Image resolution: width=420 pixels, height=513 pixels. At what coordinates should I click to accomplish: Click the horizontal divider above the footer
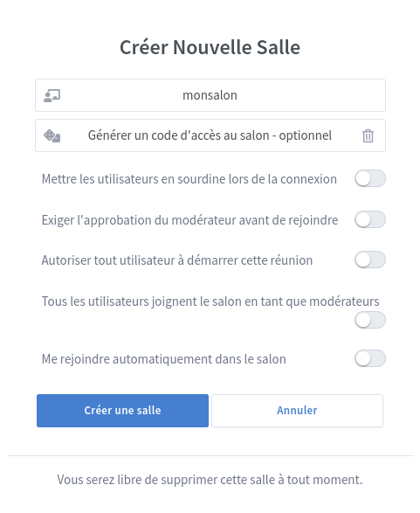(x=210, y=455)
